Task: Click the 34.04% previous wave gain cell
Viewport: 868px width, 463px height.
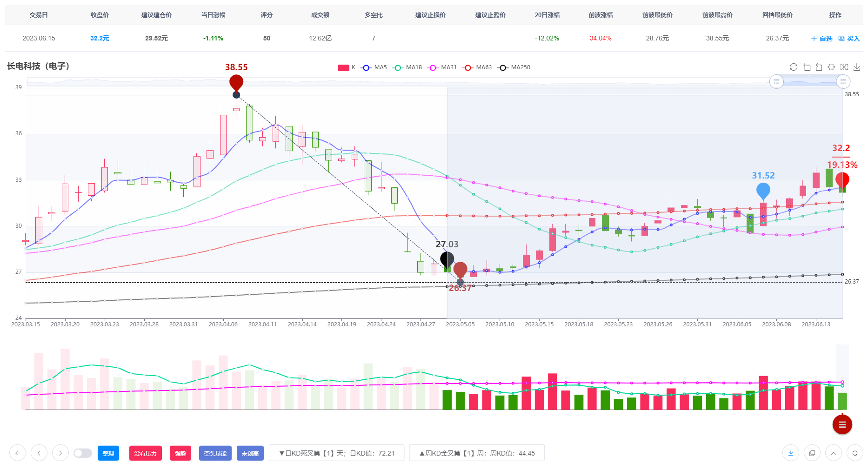Action: [601, 38]
